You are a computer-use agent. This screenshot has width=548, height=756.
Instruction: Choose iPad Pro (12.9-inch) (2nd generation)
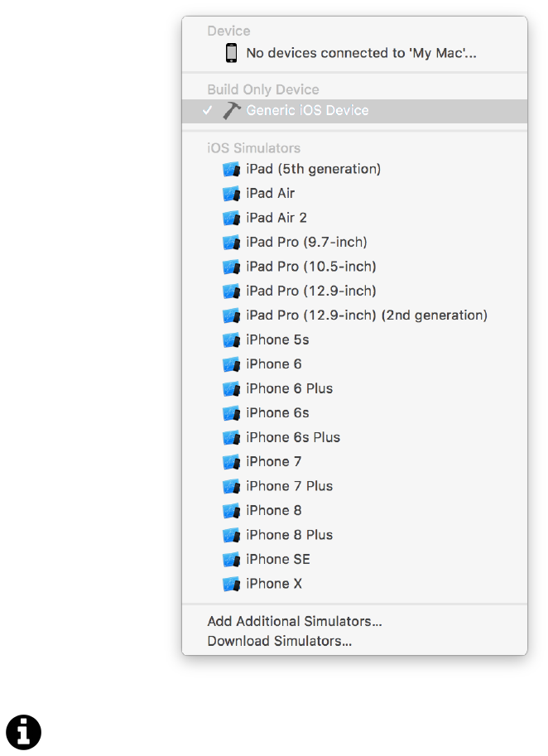tap(366, 315)
